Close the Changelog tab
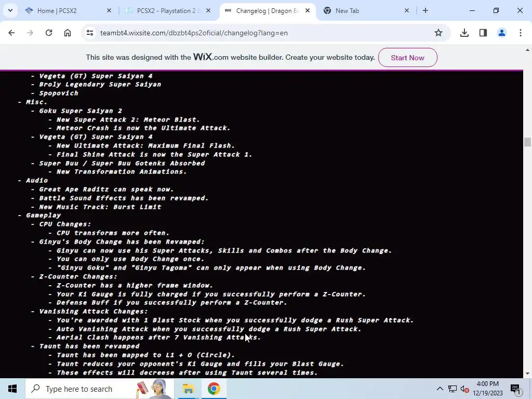Screen dimensions: 532x399 click(x=308, y=11)
